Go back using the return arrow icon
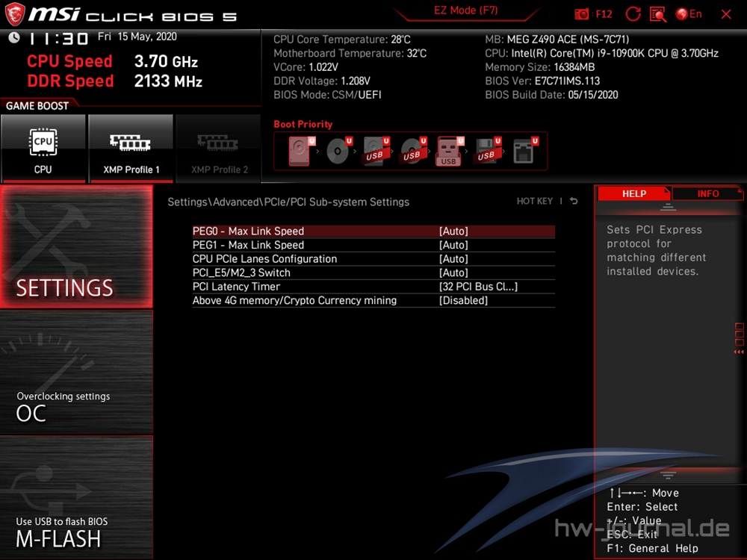This screenshot has height=560, width=747. 574,201
